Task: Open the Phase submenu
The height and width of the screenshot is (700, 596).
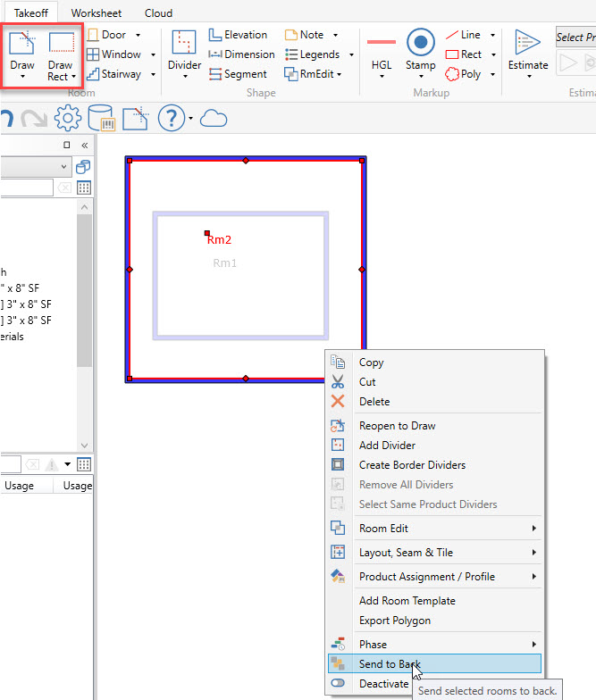Action: coord(435,645)
